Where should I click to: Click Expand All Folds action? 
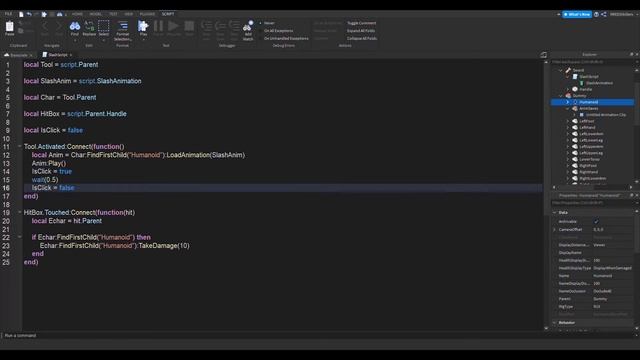(361, 31)
